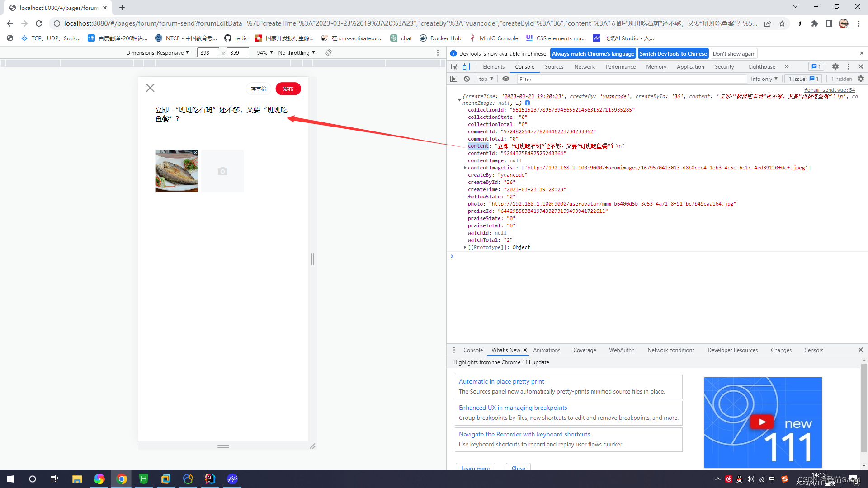Switch to the Sensors tab

814,350
